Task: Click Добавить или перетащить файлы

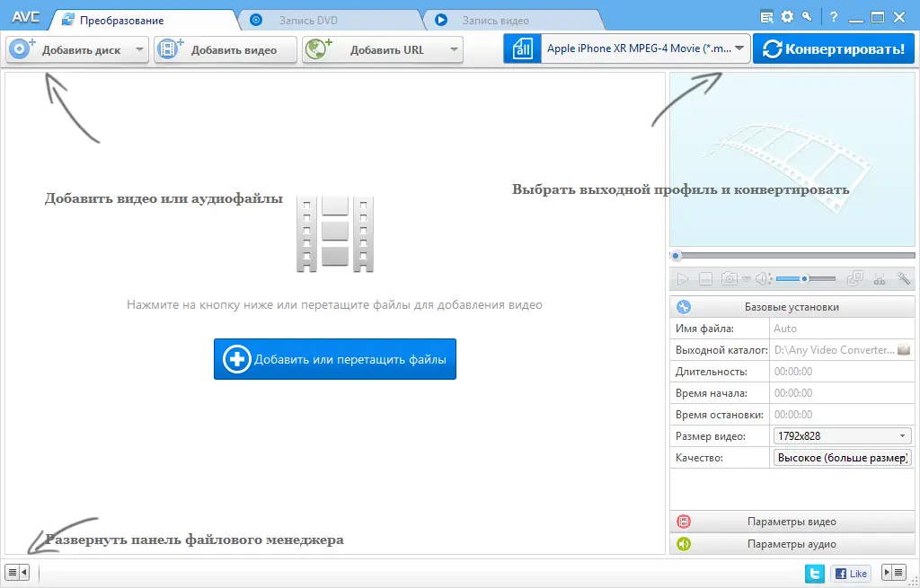Action: [334, 358]
